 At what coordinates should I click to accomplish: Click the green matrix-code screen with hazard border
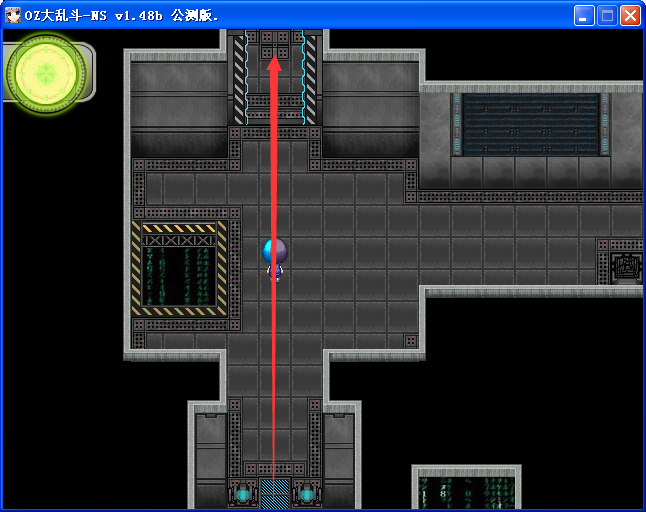click(x=179, y=269)
